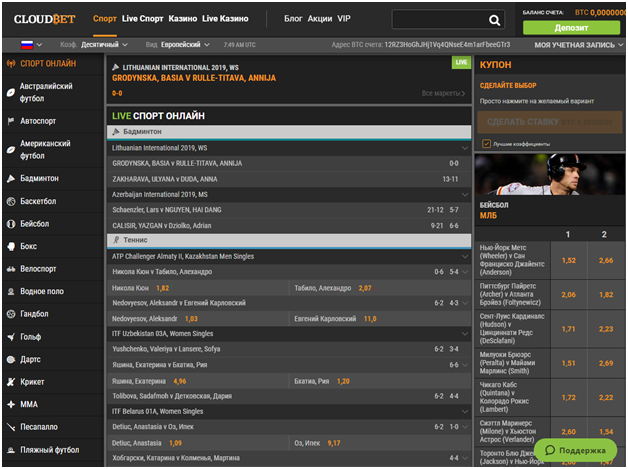Image resolution: width=628 pixels, height=469 pixels.
Task: Click the Автоспорт flag icon
Action: pos(11,121)
